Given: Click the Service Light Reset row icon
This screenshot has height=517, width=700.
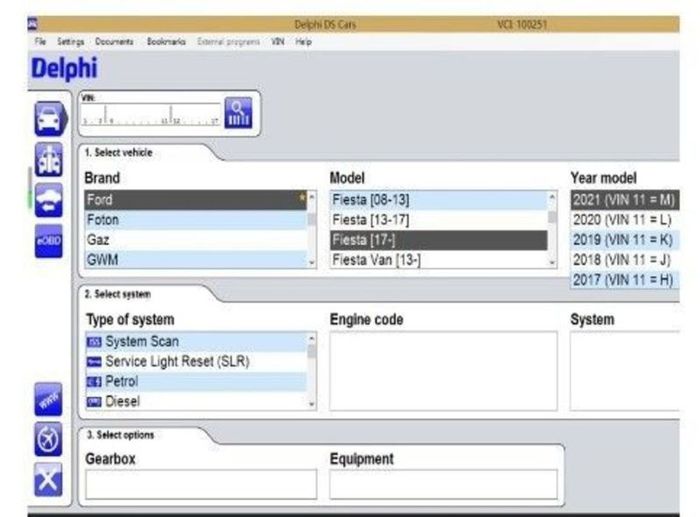Looking at the screenshot, I should [94, 362].
